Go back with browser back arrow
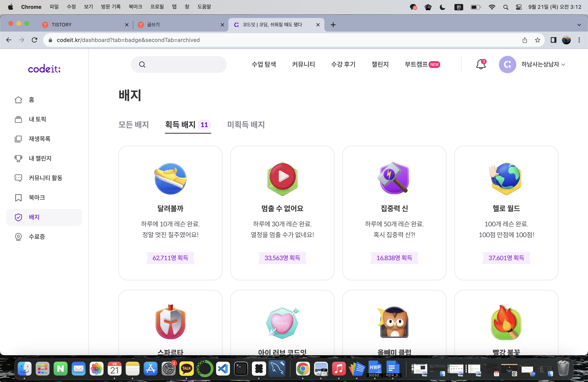This screenshot has height=382, width=588. pyautogui.click(x=9, y=40)
